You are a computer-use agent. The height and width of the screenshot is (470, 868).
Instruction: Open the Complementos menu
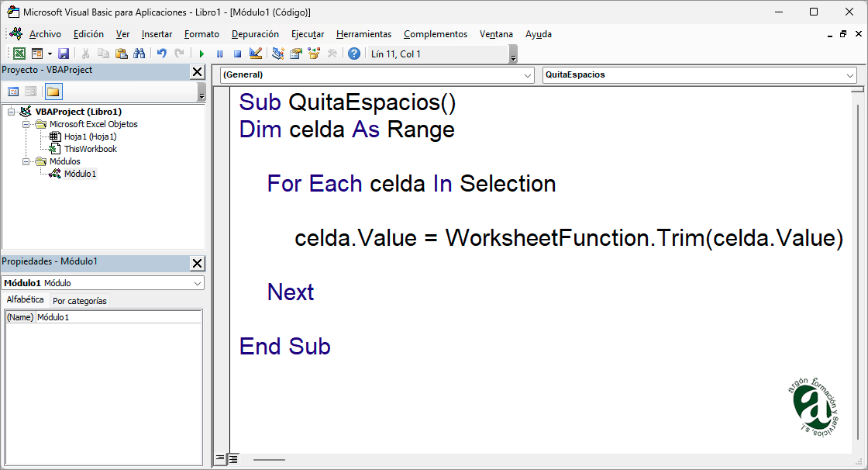pos(436,34)
